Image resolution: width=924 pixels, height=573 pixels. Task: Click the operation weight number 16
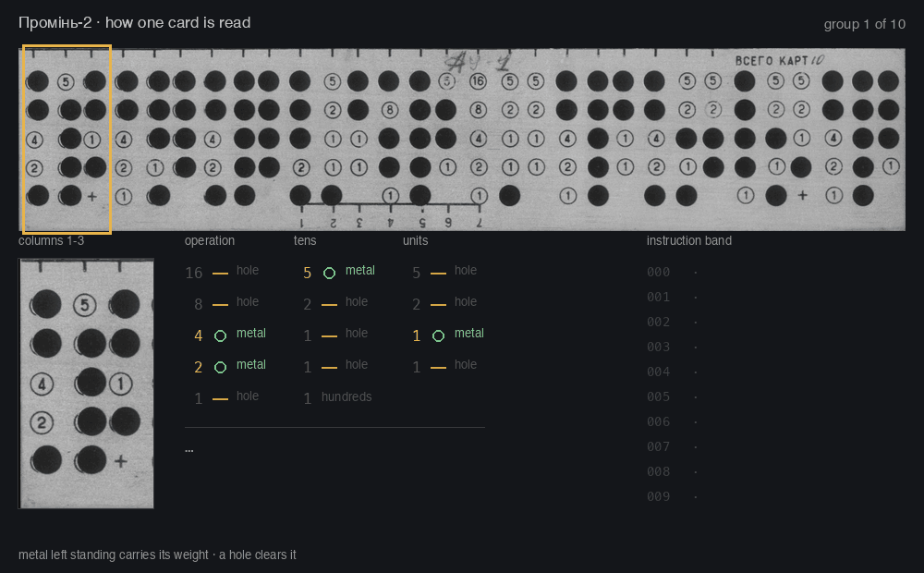point(194,273)
